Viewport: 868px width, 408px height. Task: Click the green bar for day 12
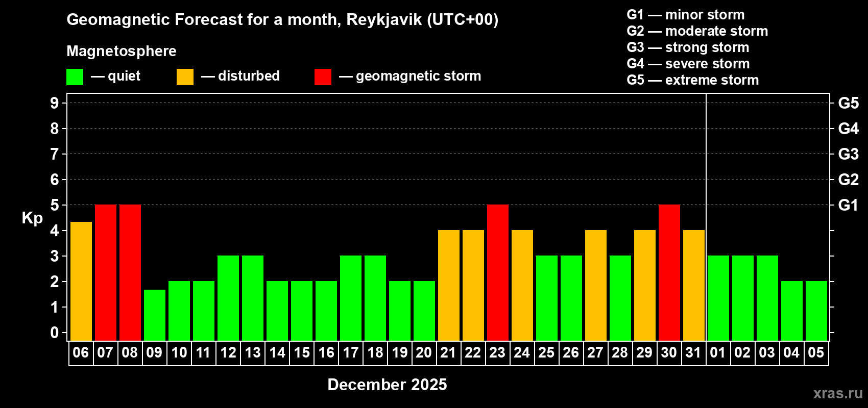228,298
